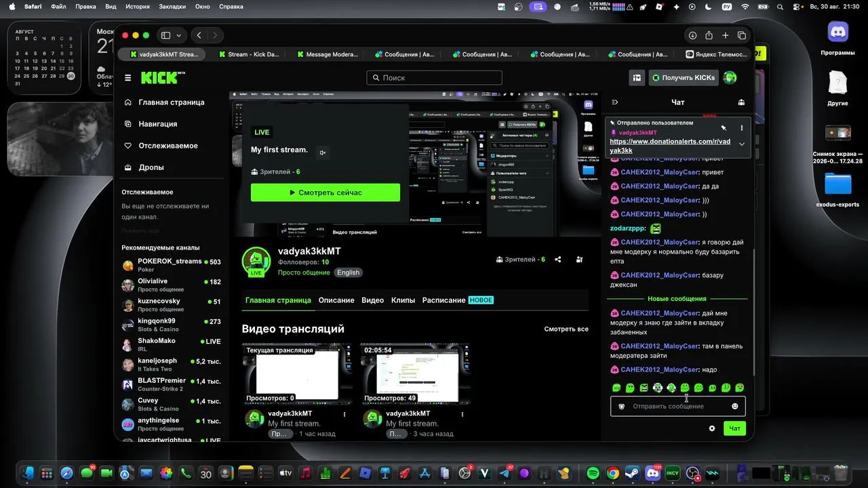Open channel user-options icon next to share

pos(579,260)
